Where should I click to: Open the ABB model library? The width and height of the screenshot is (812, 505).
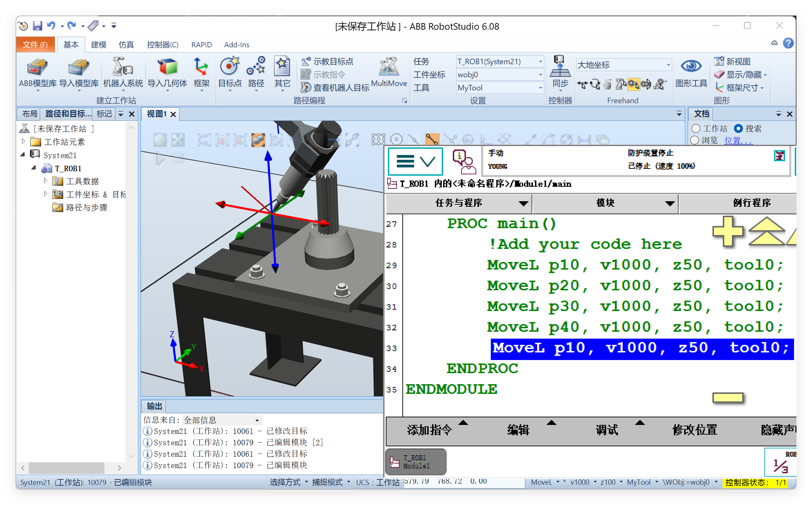tap(38, 74)
